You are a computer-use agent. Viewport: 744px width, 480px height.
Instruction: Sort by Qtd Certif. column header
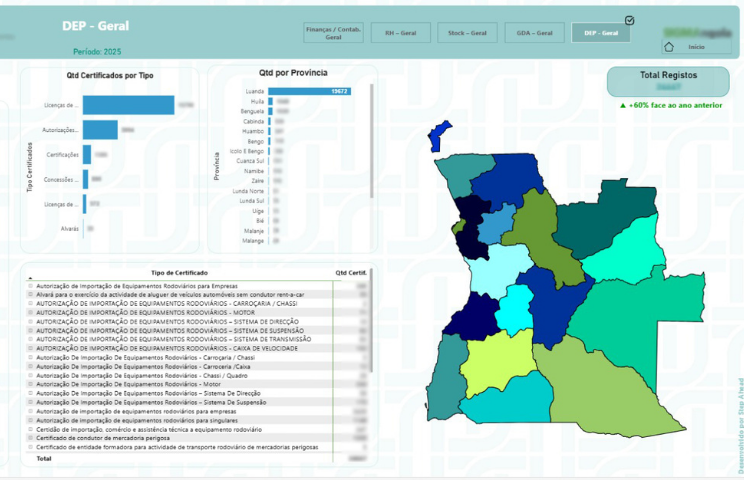(x=351, y=272)
